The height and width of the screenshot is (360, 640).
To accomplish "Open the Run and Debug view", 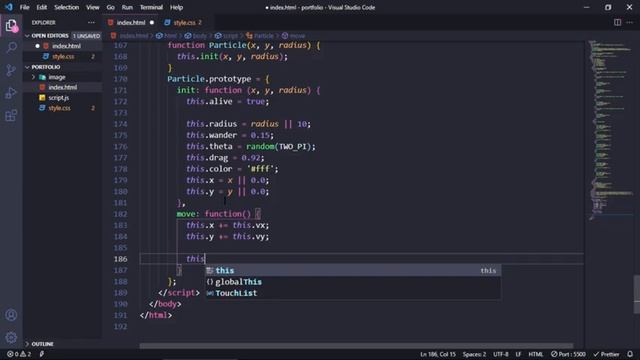I will click(x=11, y=93).
